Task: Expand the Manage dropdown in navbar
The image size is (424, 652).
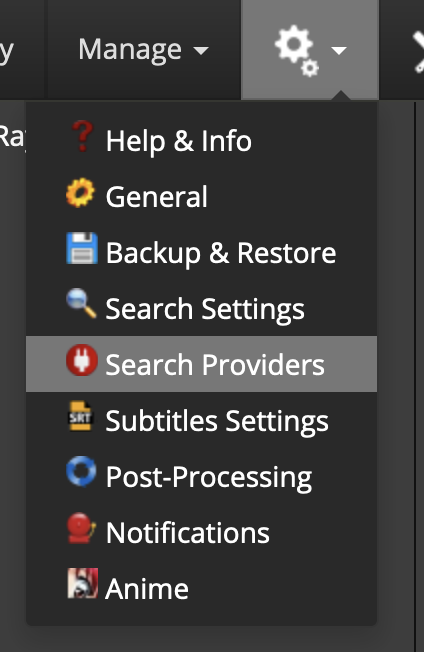Action: [x=143, y=50]
